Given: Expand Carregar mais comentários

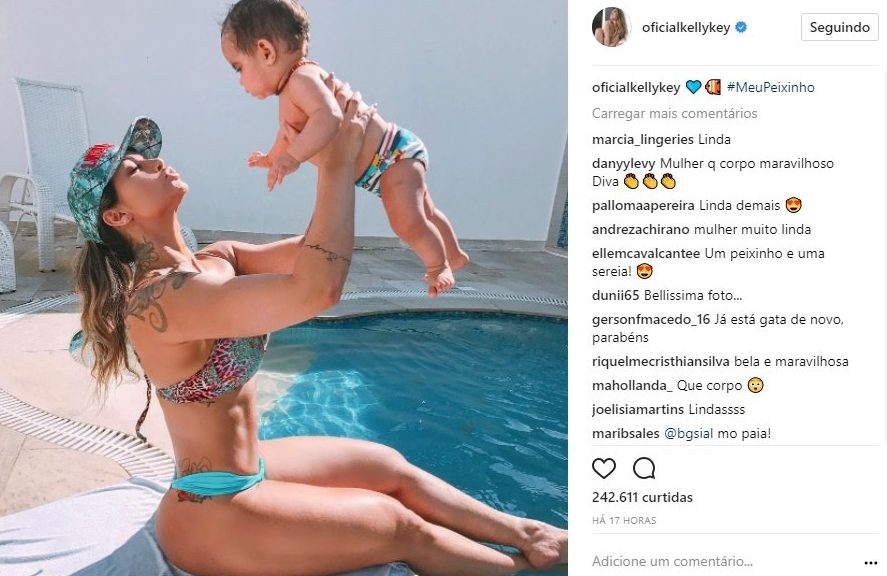Looking at the screenshot, I should coord(674,114).
